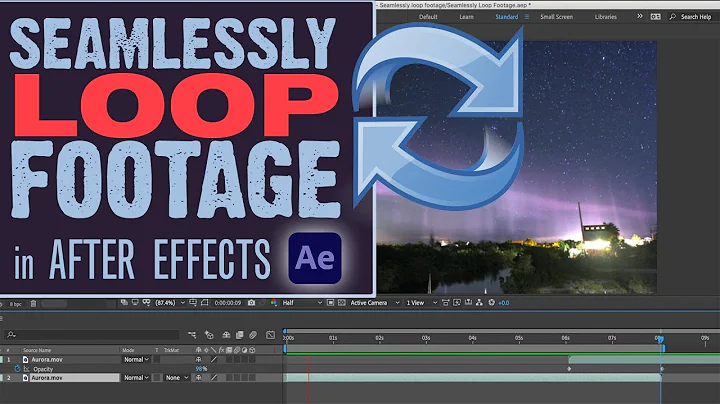720x404 pixels.
Task: Click the 03s mark on the time ruler
Action: coord(426,338)
